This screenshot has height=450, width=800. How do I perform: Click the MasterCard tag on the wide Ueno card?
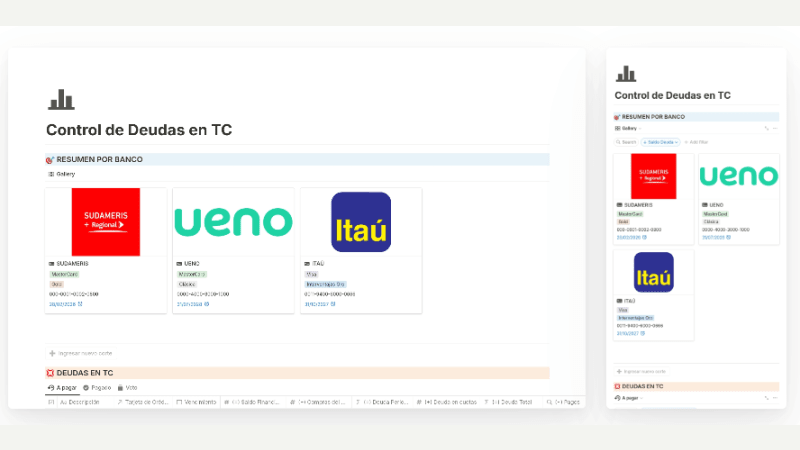[x=192, y=274]
